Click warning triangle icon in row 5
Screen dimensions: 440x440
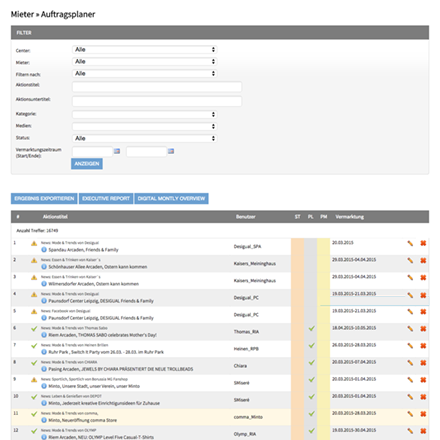pyautogui.click(x=34, y=312)
